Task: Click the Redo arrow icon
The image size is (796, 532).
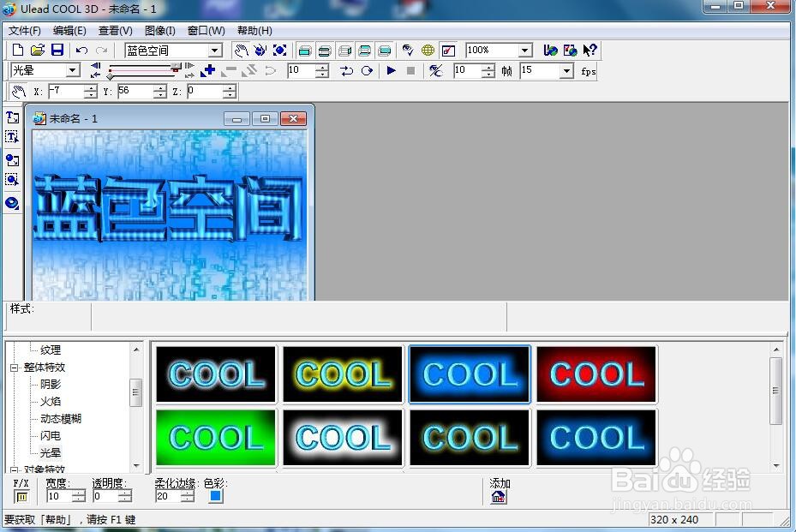Action: point(101,51)
